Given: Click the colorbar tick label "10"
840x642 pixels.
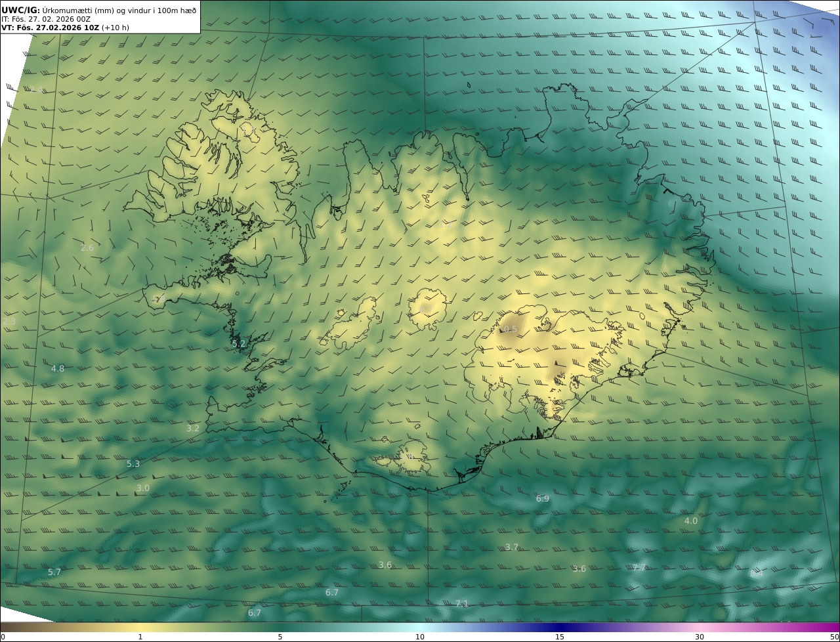Looking at the screenshot, I should point(420,637).
